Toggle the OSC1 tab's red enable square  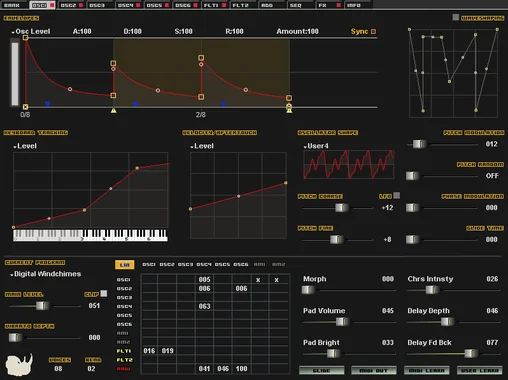(52, 5)
